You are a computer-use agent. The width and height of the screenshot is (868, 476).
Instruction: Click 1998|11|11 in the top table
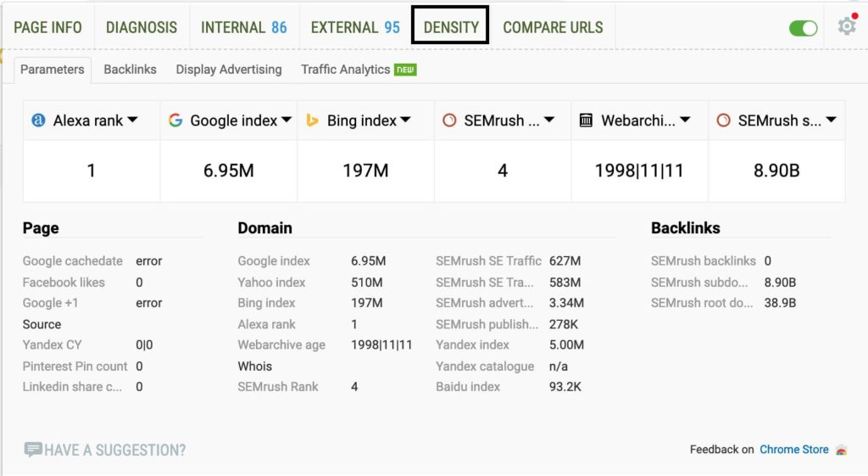coord(639,170)
